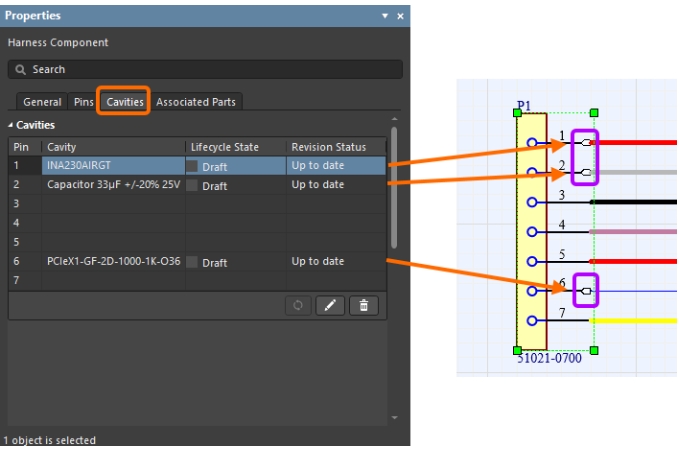The width and height of the screenshot is (679, 449).
Task: Select pin 3 row in the cavities table
Action: pyautogui.click(x=197, y=204)
